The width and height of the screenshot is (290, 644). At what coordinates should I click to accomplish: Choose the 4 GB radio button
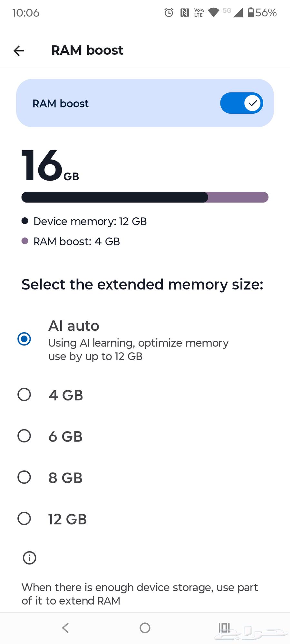[x=24, y=395]
